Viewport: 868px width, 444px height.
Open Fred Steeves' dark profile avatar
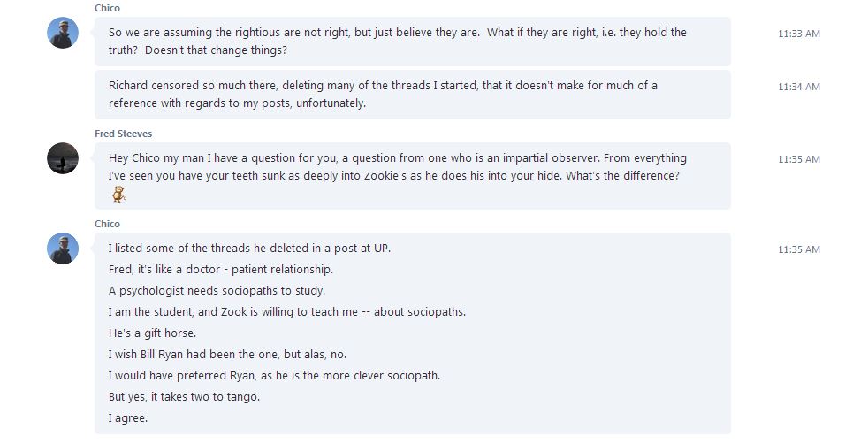click(63, 158)
